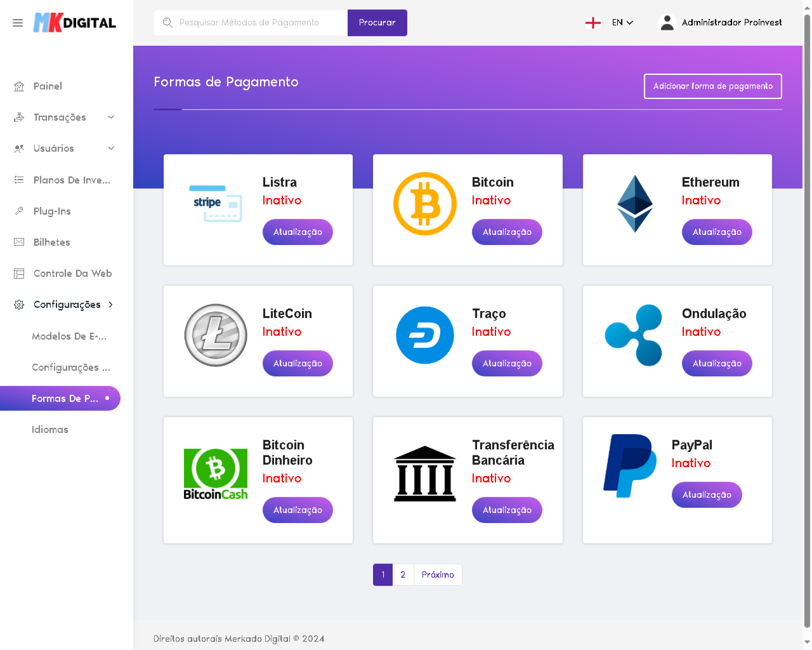
Task: Click the LiteCoin coin logo
Action: click(x=216, y=335)
